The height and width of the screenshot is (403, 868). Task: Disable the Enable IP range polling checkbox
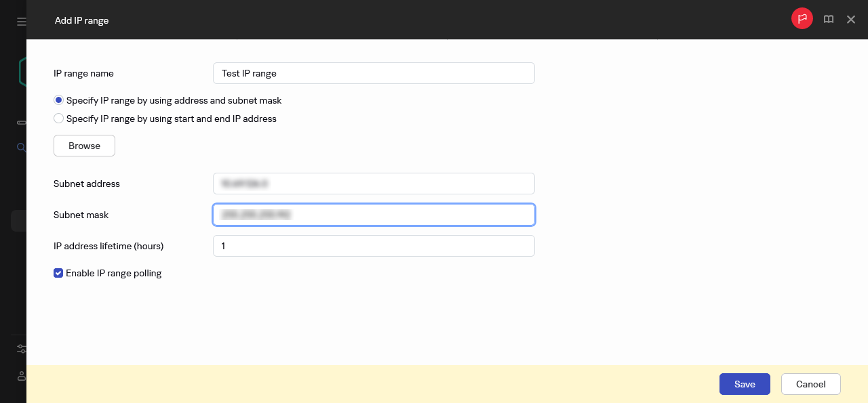pyautogui.click(x=58, y=273)
